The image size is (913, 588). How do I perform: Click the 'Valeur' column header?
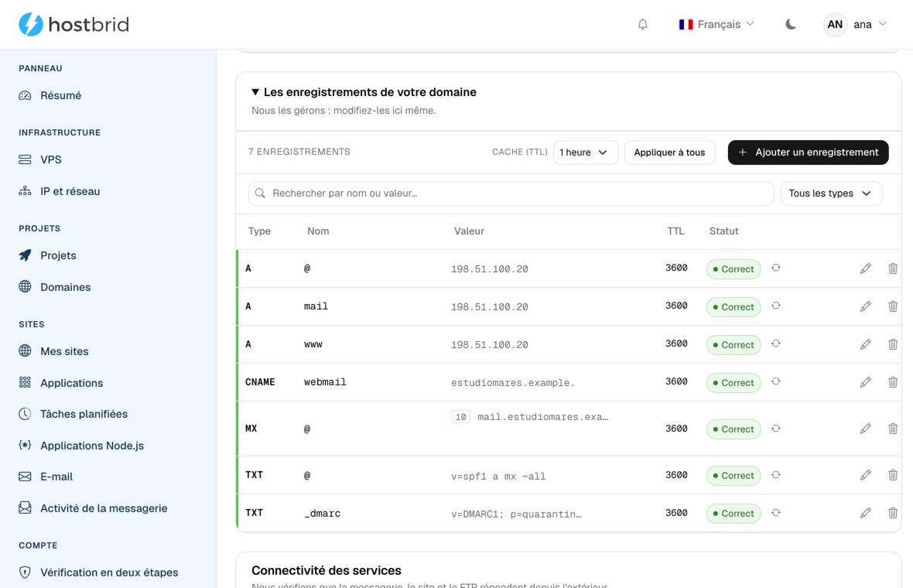point(469,231)
